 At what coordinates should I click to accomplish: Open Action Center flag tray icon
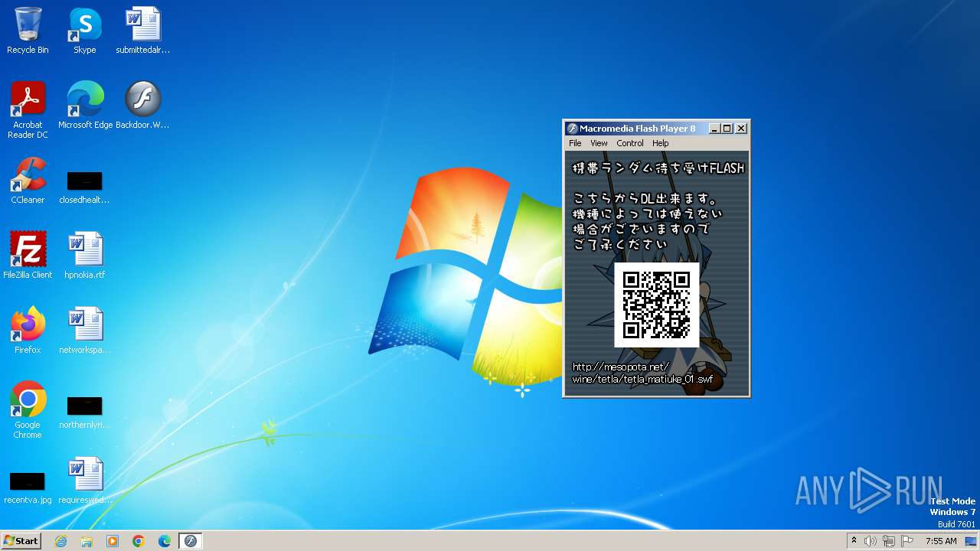click(907, 541)
